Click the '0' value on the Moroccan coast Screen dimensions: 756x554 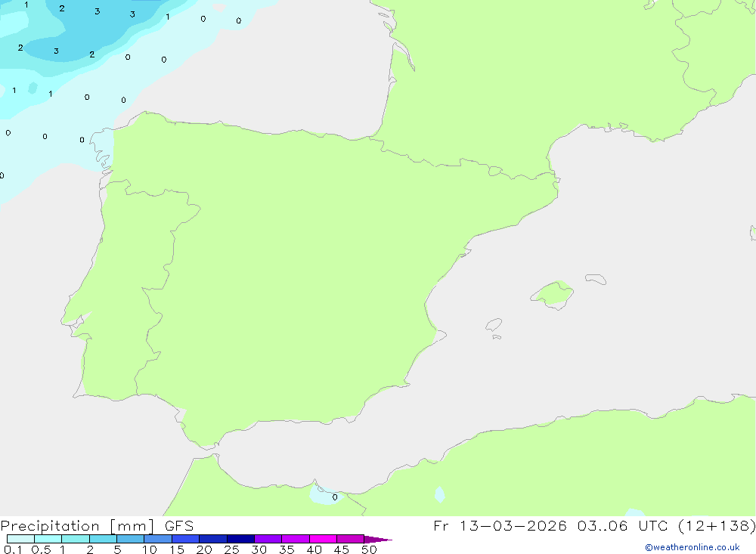335,497
